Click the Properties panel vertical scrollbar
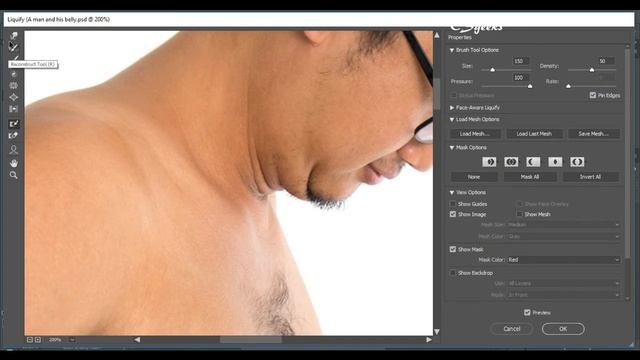Screen dimensions: 640x360 coord(628,153)
